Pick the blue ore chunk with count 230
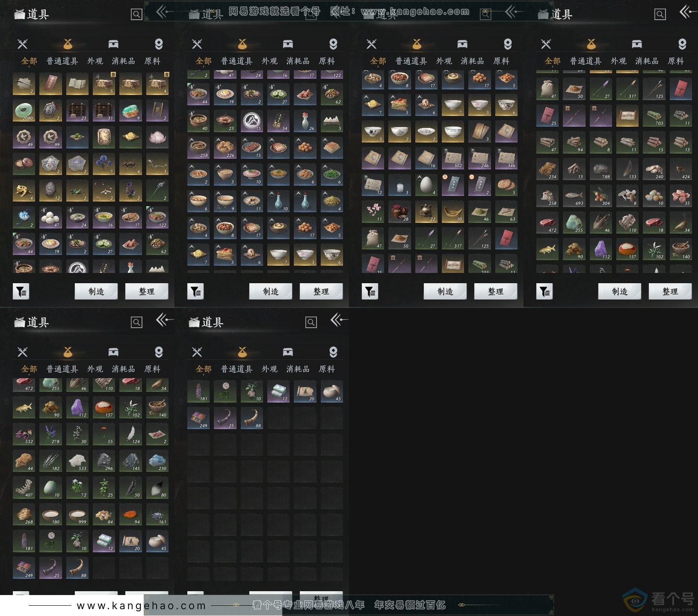 pyautogui.click(x=157, y=461)
